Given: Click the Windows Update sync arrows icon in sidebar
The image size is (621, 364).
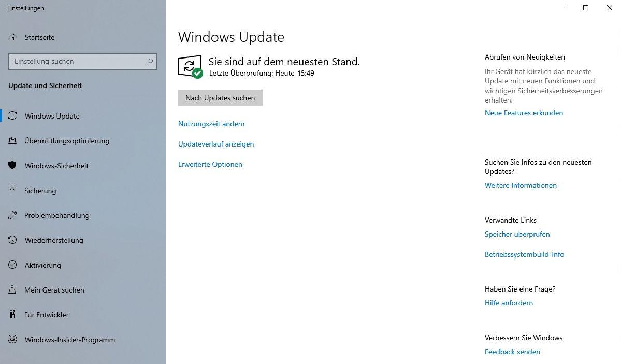Looking at the screenshot, I should [12, 116].
